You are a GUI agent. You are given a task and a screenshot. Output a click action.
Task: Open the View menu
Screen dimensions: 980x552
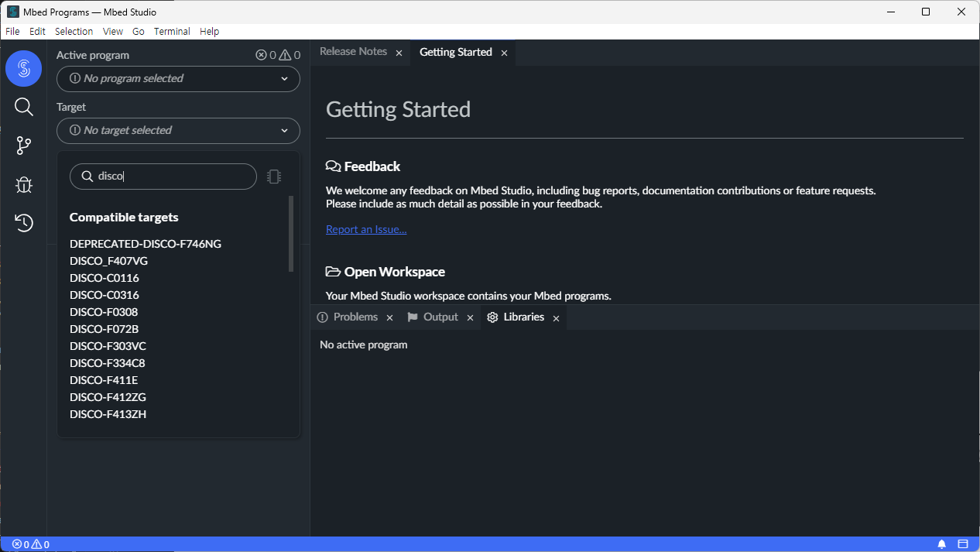tap(113, 32)
